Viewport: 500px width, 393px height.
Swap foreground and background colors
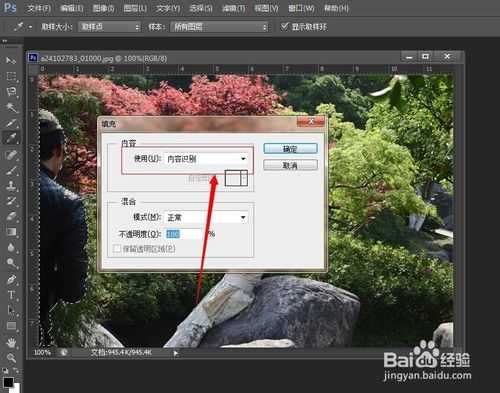point(16,370)
